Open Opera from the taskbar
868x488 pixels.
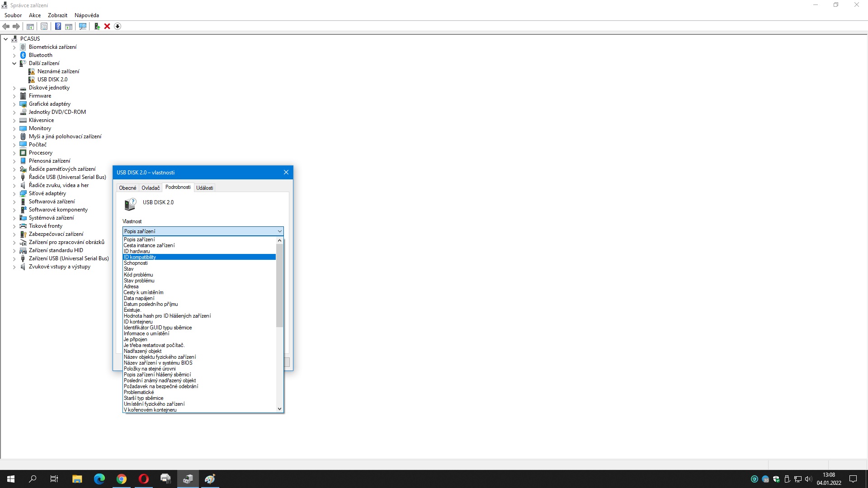(x=144, y=479)
